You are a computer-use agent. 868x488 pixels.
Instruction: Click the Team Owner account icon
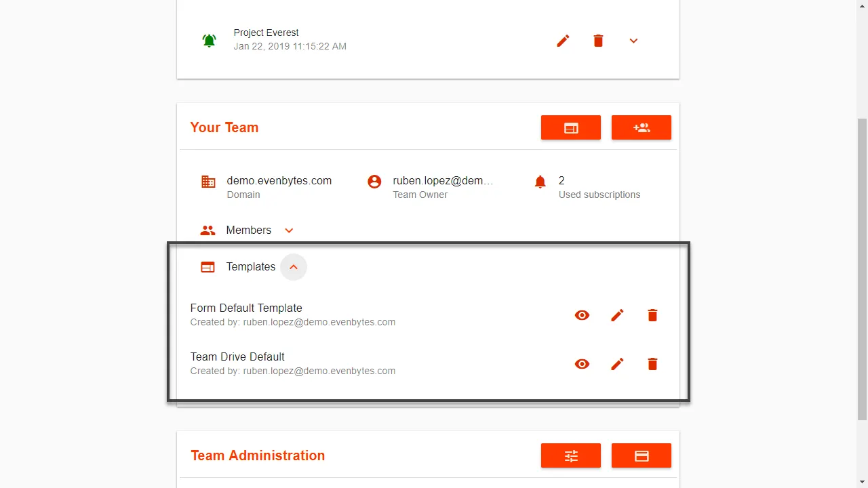(374, 182)
